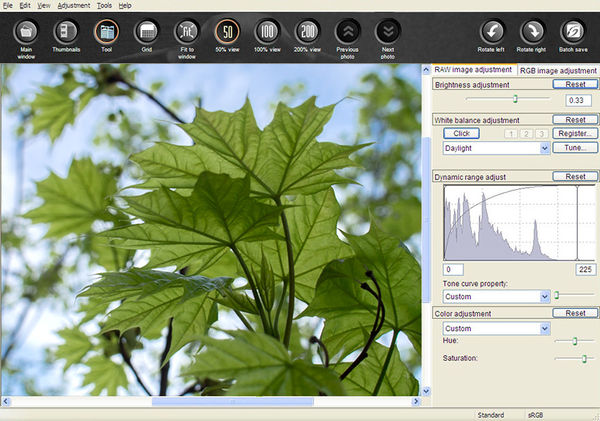Viewport: 600px width, 421px height.
Task: Select white balance preset 2
Action: pyautogui.click(x=524, y=133)
